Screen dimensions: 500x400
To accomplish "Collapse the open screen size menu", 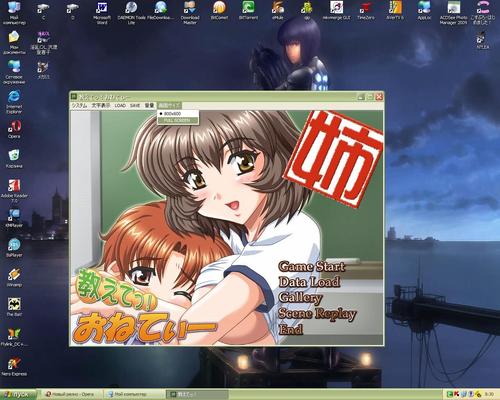I will point(170,105).
